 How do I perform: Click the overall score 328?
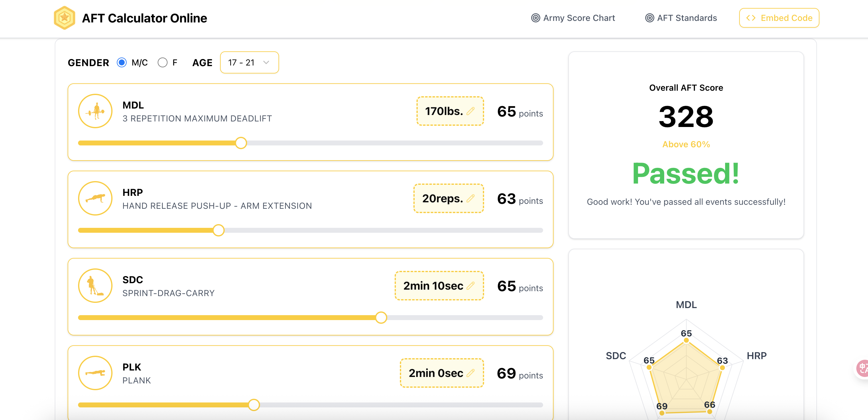(x=686, y=117)
